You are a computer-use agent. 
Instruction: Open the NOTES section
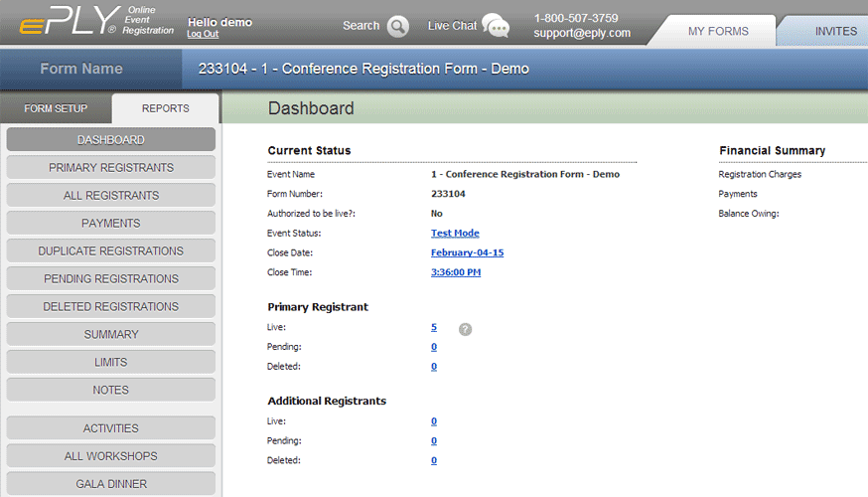(110, 390)
